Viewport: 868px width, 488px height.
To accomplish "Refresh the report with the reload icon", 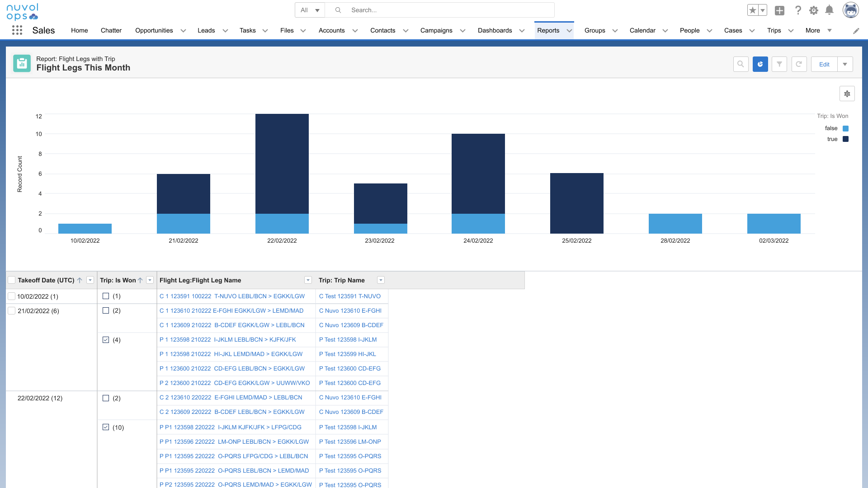I will (x=799, y=64).
